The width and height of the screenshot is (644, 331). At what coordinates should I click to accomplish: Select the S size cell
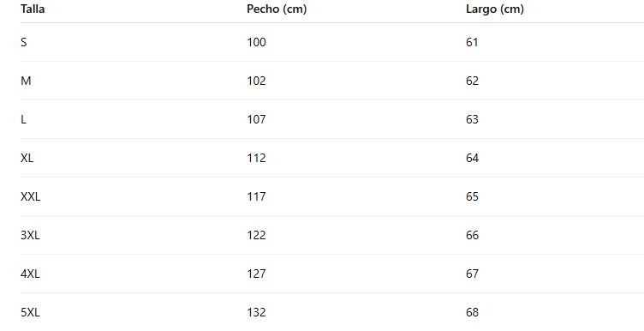tap(24, 42)
